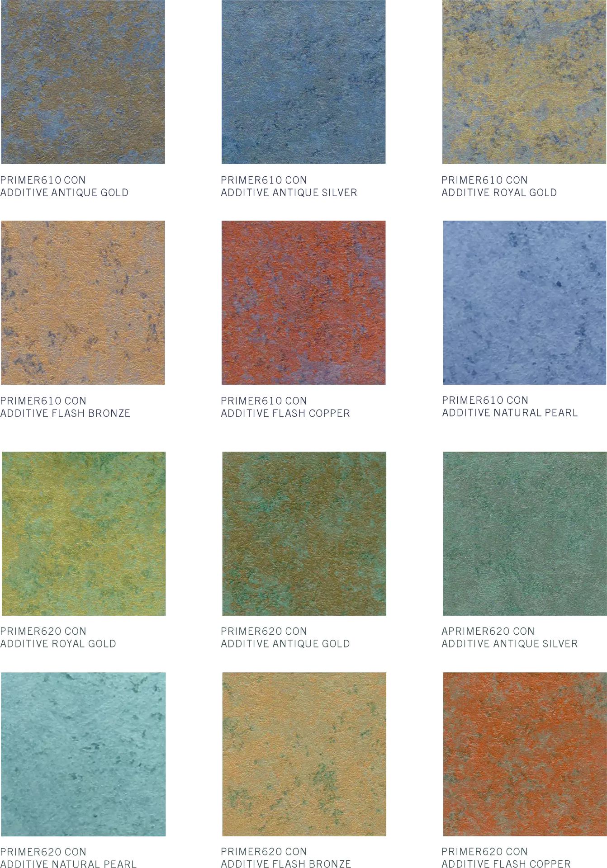
Task: Choose the light periwinkle blue swatch
Action: [522, 302]
